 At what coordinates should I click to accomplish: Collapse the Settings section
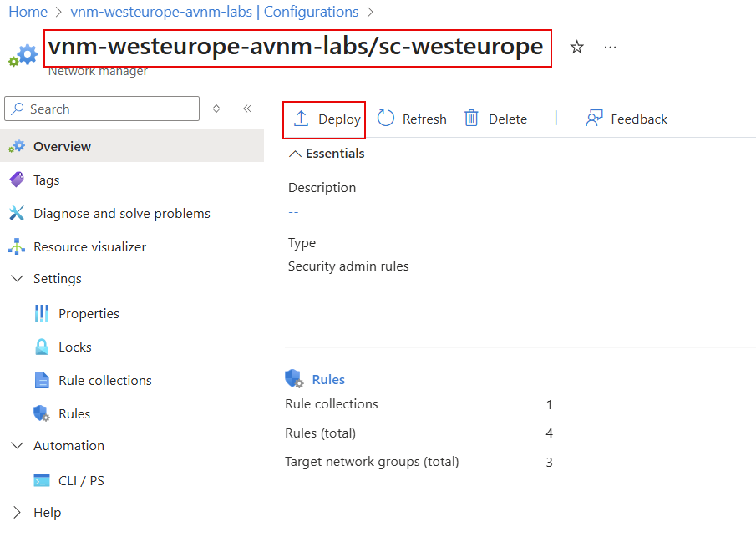click(17, 278)
